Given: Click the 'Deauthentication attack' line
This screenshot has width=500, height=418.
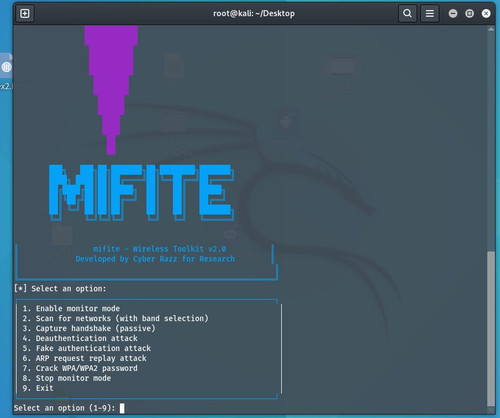Looking at the screenshot, I should coord(80,338).
